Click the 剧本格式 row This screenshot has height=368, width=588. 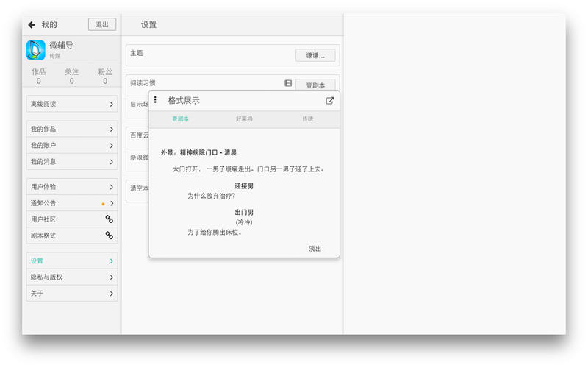[x=72, y=236]
